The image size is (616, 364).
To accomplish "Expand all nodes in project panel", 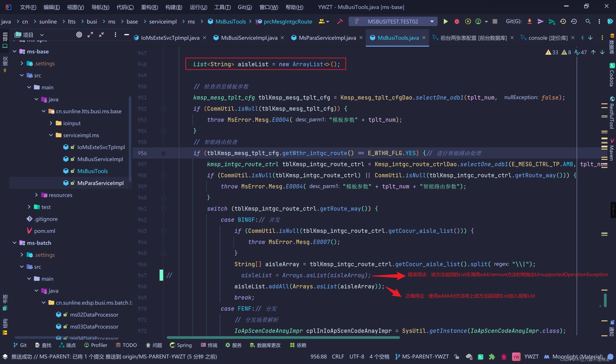I will click(90, 35).
